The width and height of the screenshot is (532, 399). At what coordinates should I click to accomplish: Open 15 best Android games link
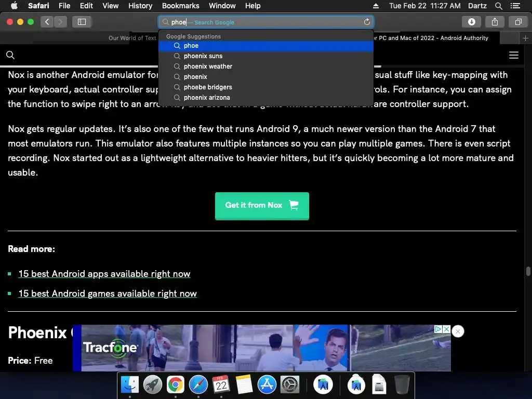(x=108, y=294)
